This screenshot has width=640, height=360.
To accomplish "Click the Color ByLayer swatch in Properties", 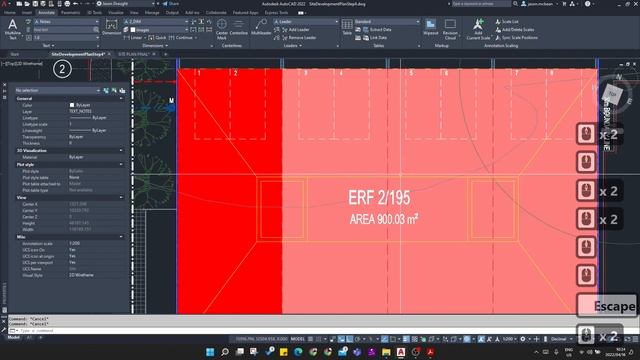I will pyautogui.click(x=72, y=105).
